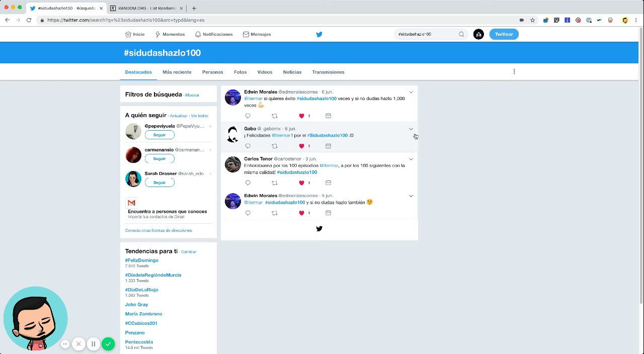Change trends with Cambiar link
This screenshot has width=644, height=354.
pyautogui.click(x=189, y=251)
